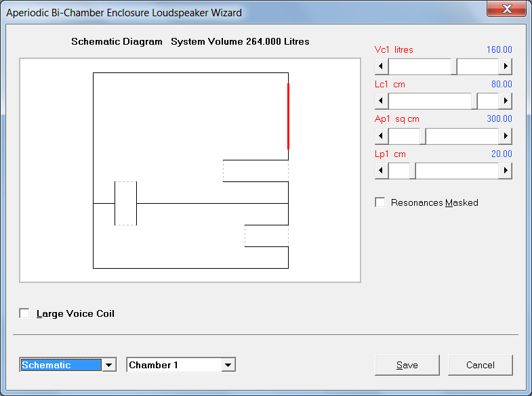
Task: Open the Chamber 1 dropdown arrow
Action: [x=228, y=365]
